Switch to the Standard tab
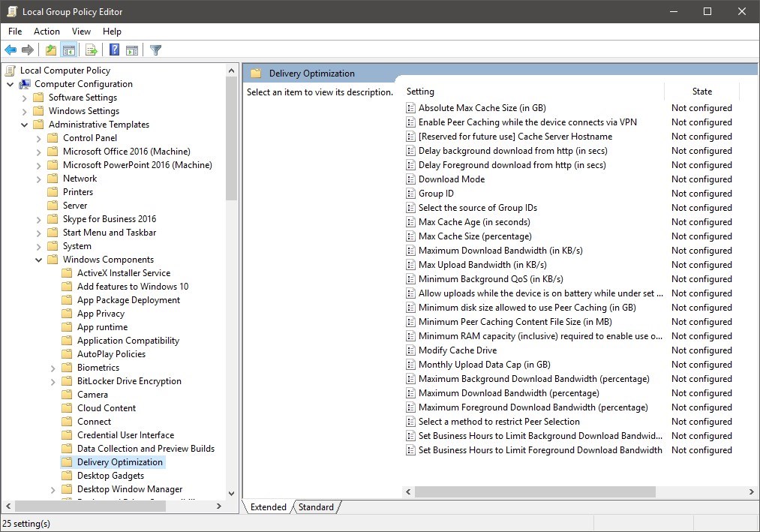Viewport: 760px width, 532px height. click(x=316, y=507)
